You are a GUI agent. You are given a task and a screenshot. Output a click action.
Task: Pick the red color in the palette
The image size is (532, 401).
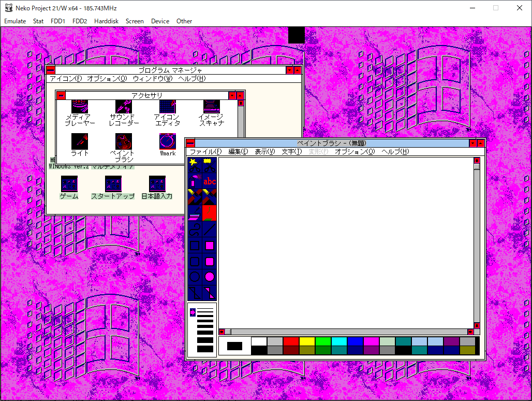click(291, 341)
